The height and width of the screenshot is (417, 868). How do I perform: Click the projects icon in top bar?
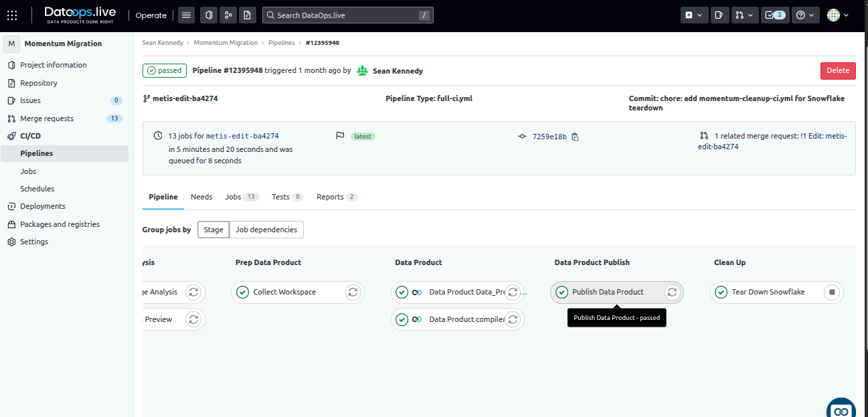pos(209,15)
